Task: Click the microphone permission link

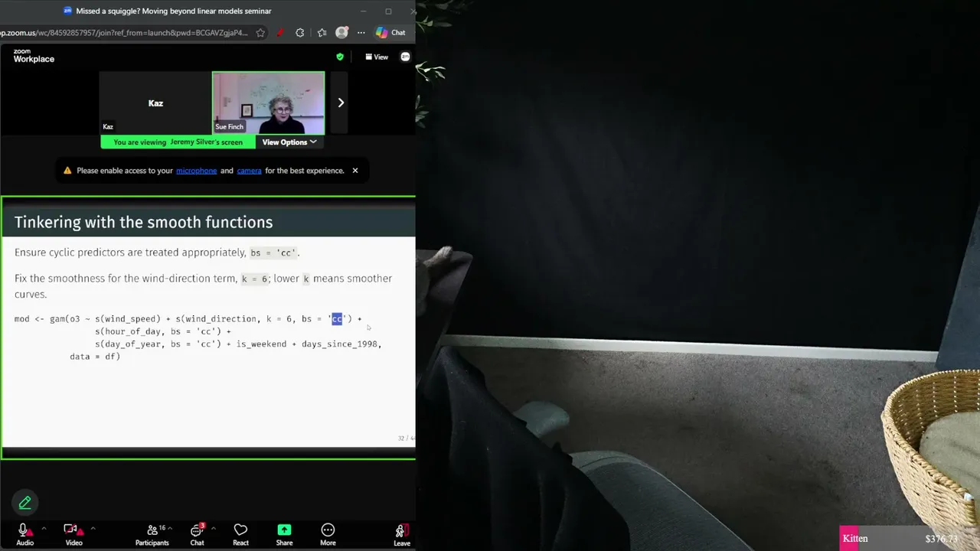Action: click(x=197, y=171)
